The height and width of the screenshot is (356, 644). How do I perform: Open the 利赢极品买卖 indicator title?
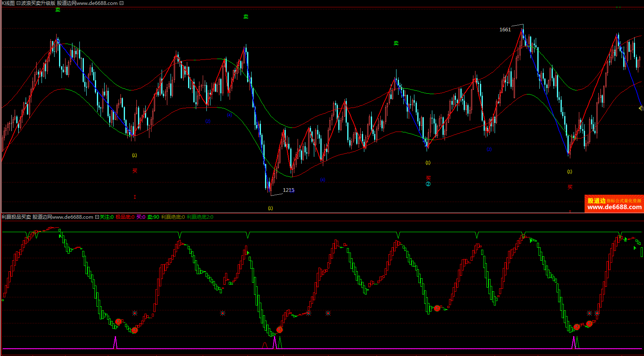pyautogui.click(x=16, y=217)
